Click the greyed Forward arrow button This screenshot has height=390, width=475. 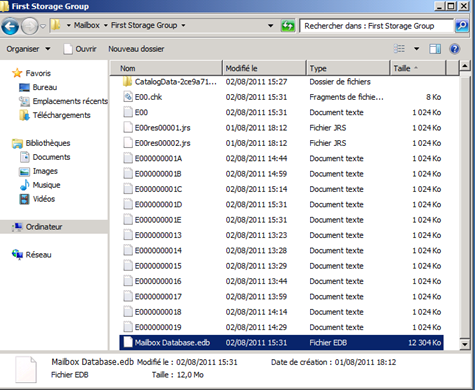29,26
